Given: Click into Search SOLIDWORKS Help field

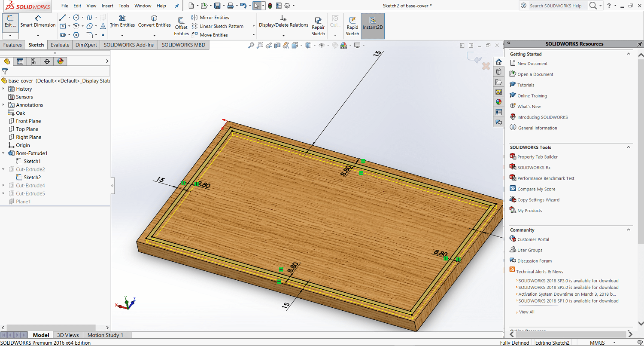Looking at the screenshot, I should tap(555, 6).
